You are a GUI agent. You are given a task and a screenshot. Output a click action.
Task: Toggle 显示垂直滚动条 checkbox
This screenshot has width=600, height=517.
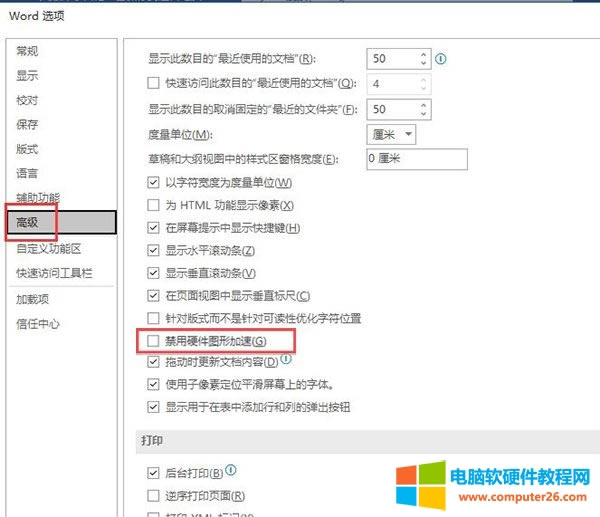coord(153,273)
